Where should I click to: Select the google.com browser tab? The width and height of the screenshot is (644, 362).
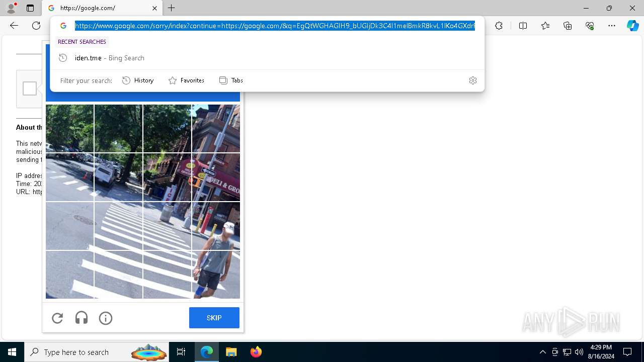102,8
